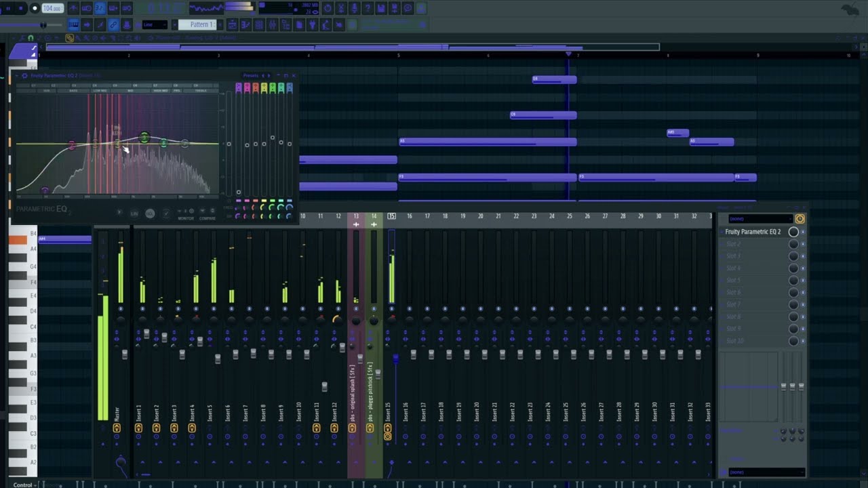Open the Presets menu in EQ window
This screenshot has height=488, width=868.
(250, 76)
